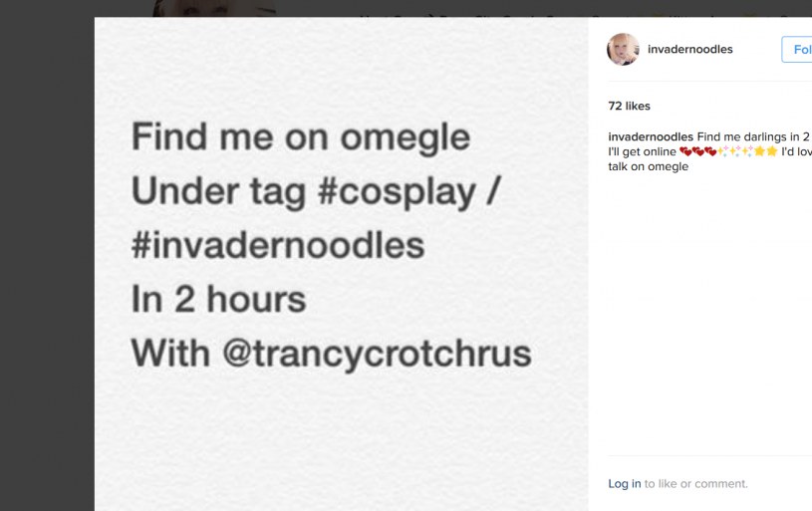Click 'Find me darlings in 2' caption text
This screenshot has width=812, height=511.
[x=753, y=136]
